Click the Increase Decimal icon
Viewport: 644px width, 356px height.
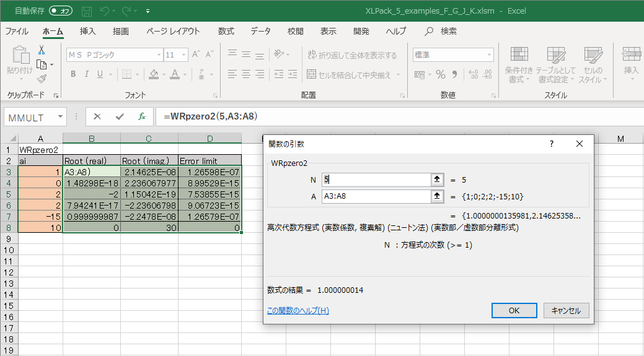(x=473, y=74)
